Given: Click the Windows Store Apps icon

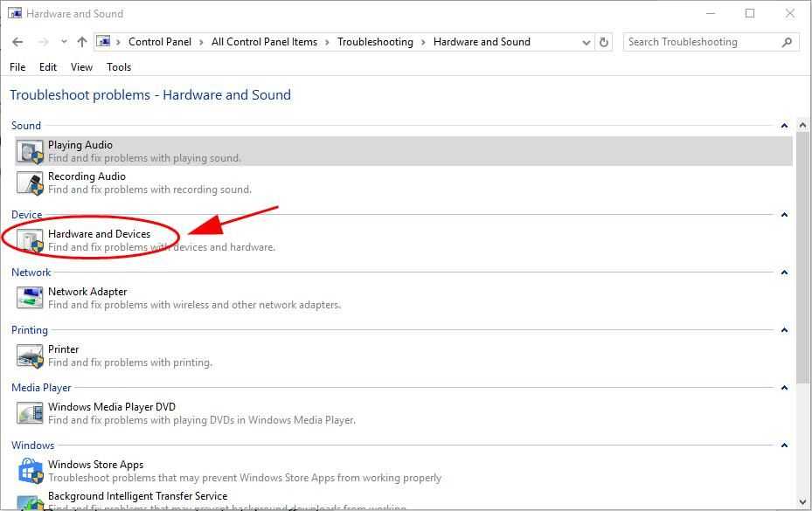Looking at the screenshot, I should (30, 471).
